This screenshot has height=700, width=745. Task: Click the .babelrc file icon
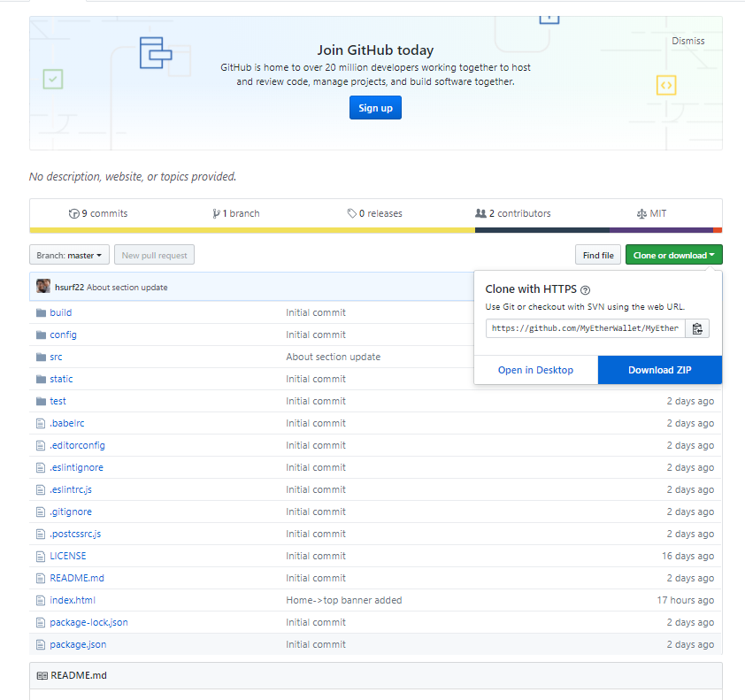41,423
